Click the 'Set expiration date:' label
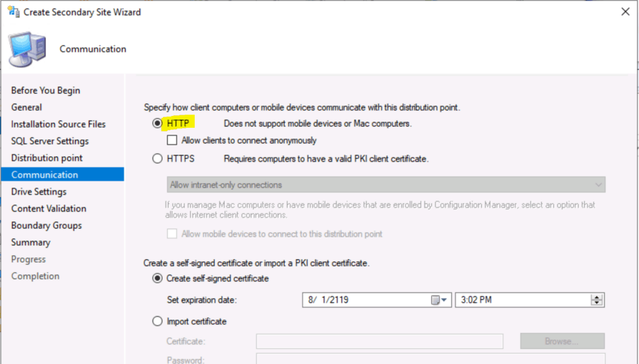Image resolution: width=639 pixels, height=364 pixels. click(202, 300)
